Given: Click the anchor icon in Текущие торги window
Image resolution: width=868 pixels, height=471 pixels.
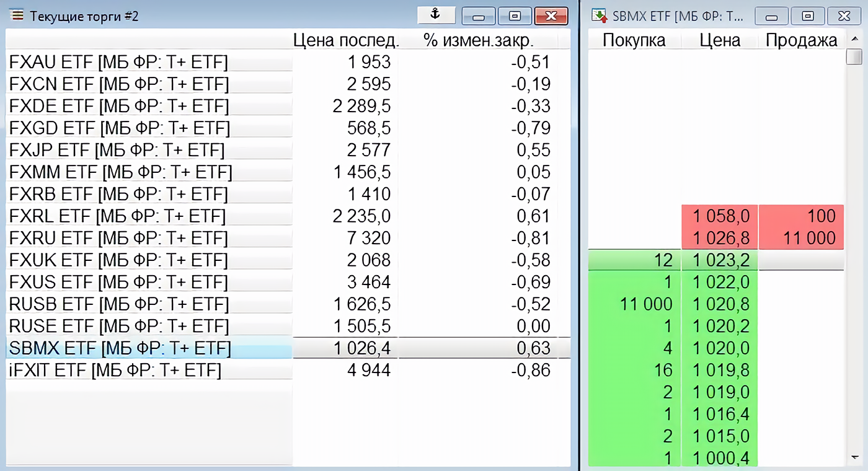Looking at the screenshot, I should pyautogui.click(x=436, y=15).
